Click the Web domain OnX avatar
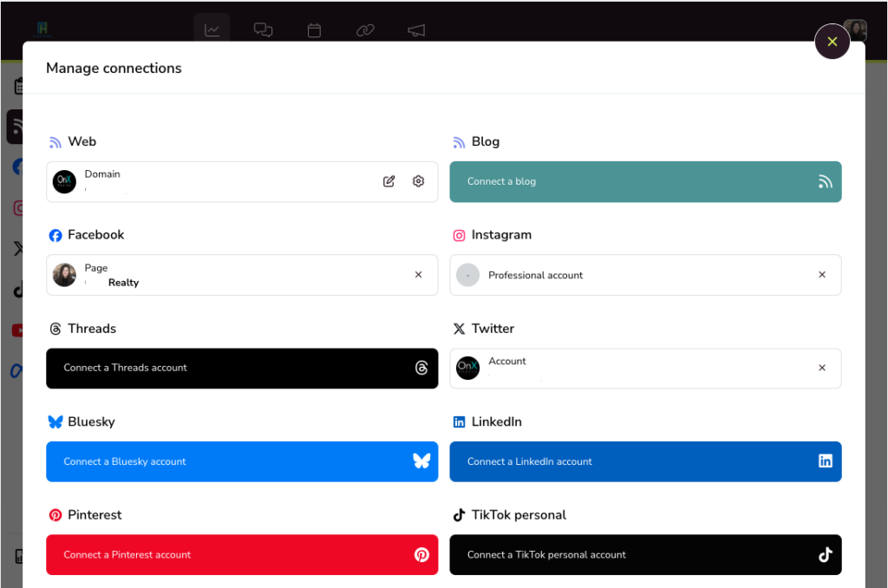888x588 pixels. [x=64, y=182]
